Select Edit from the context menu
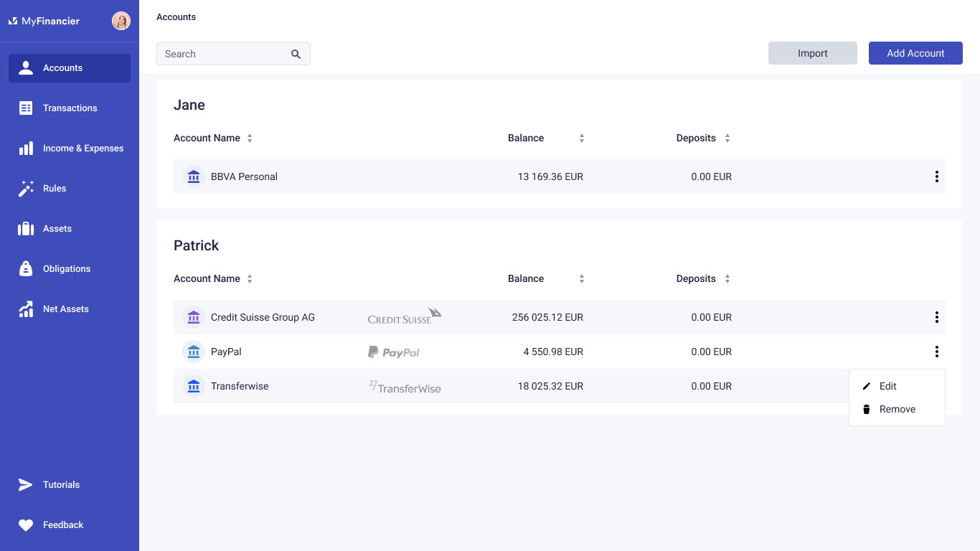Image resolution: width=980 pixels, height=551 pixels. click(x=887, y=386)
